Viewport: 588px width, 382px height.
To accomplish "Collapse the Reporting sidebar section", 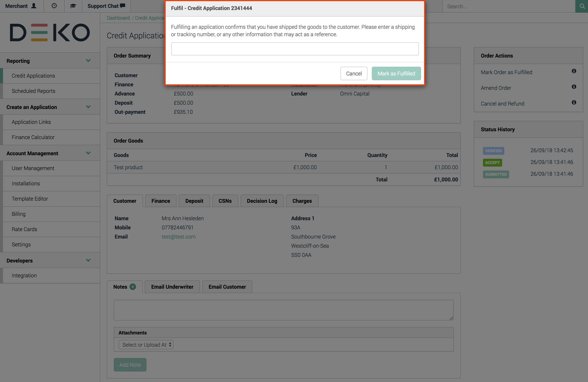I will pyautogui.click(x=88, y=61).
